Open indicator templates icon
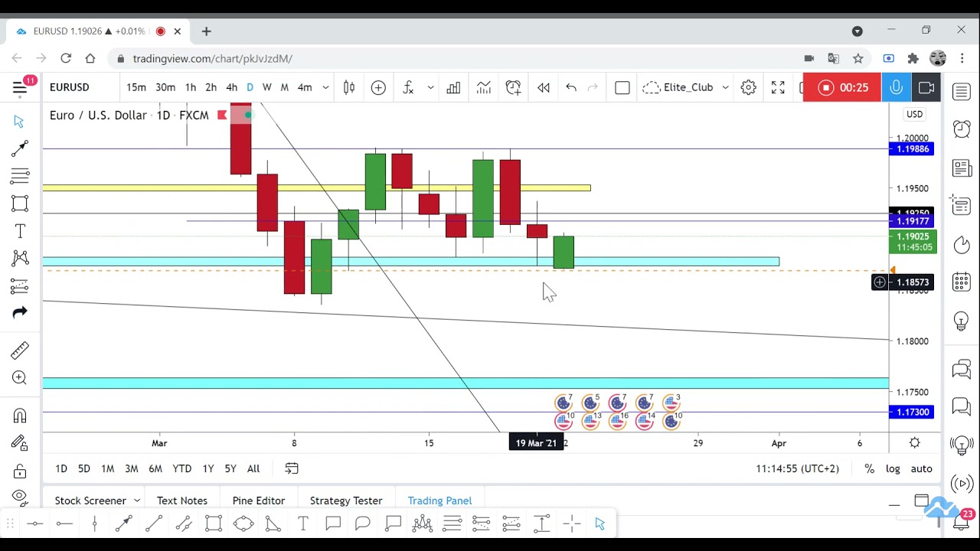The image size is (980, 551). pyautogui.click(x=483, y=87)
